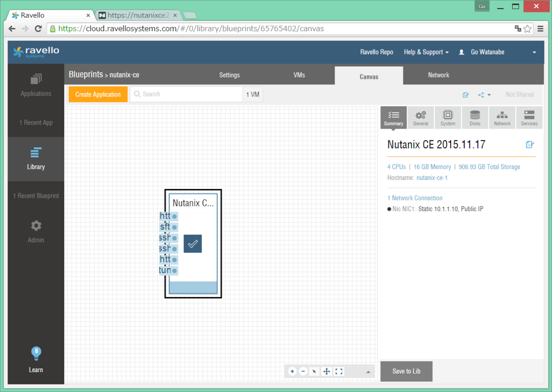The image size is (552, 392).
Task: Click the blueprint notes edit icon in toolbar
Action: [x=466, y=95]
